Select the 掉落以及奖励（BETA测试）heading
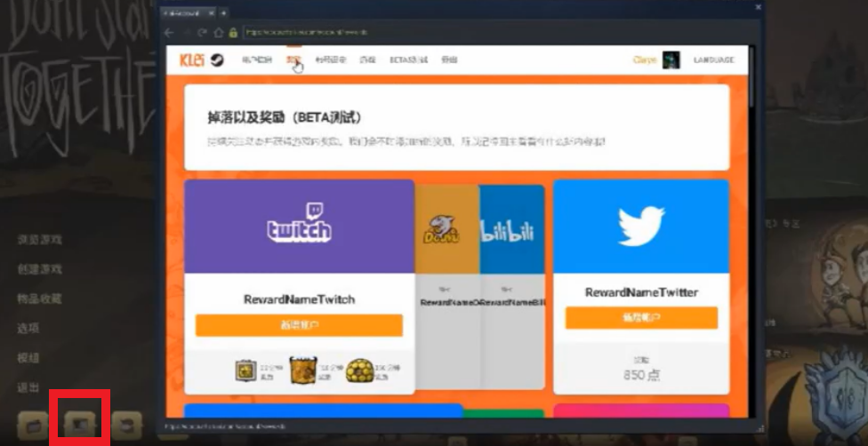Viewport: 868px width, 446px height. click(x=285, y=117)
